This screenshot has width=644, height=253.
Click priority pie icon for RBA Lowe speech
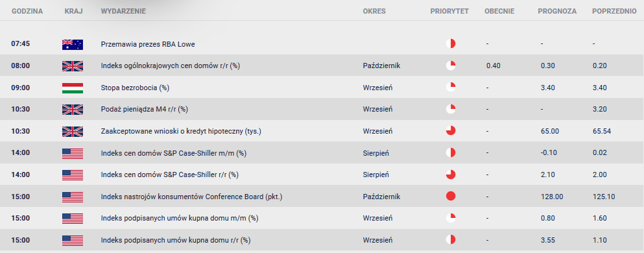pos(451,44)
